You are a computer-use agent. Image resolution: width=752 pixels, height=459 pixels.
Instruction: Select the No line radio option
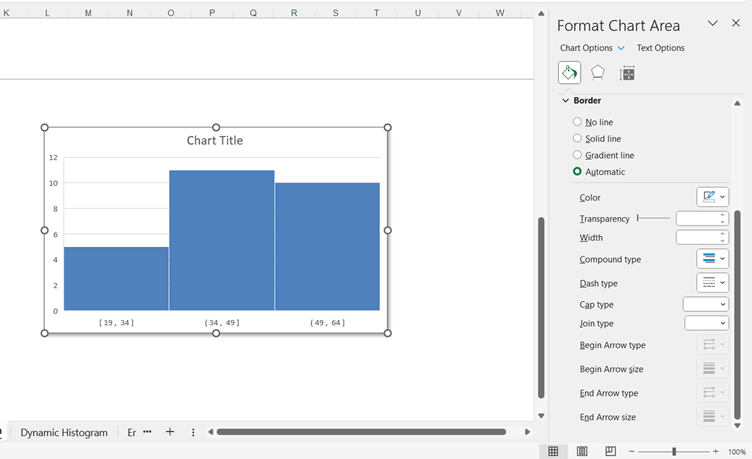click(x=577, y=122)
